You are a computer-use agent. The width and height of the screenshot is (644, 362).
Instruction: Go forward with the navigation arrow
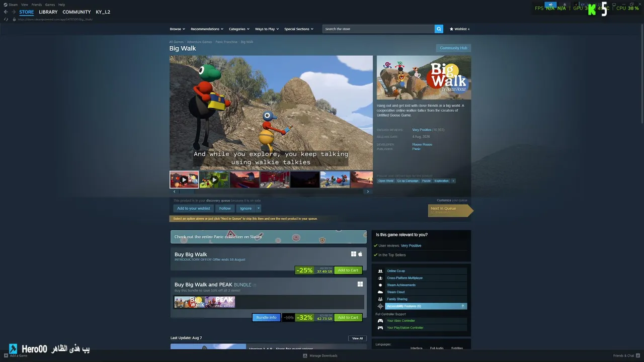tap(13, 12)
